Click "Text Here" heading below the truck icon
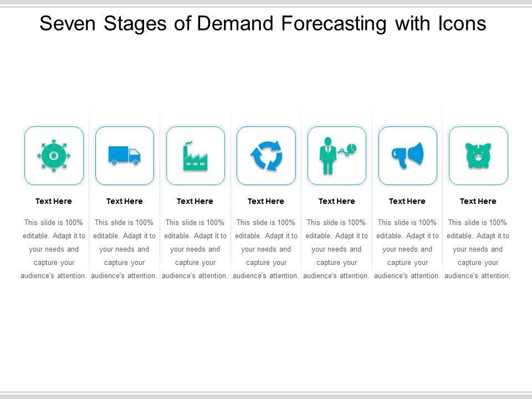This screenshot has height=399, width=532. click(124, 201)
